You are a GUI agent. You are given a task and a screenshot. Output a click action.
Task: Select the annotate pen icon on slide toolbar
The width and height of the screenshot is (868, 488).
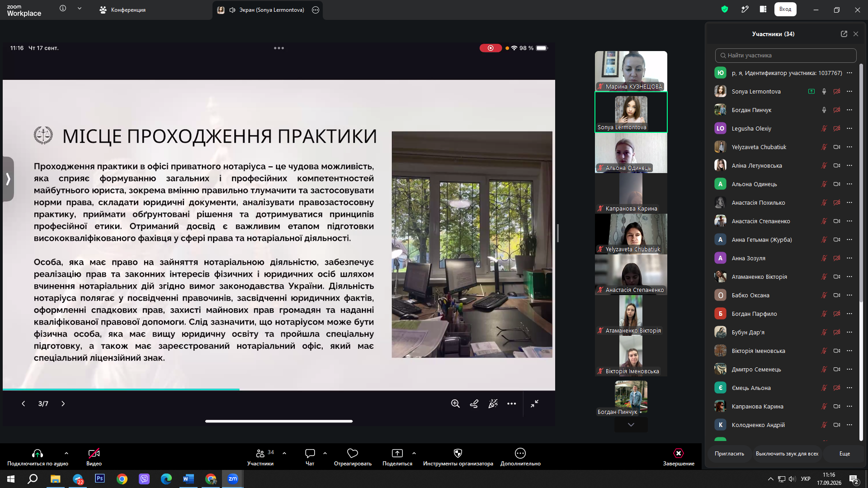474,404
